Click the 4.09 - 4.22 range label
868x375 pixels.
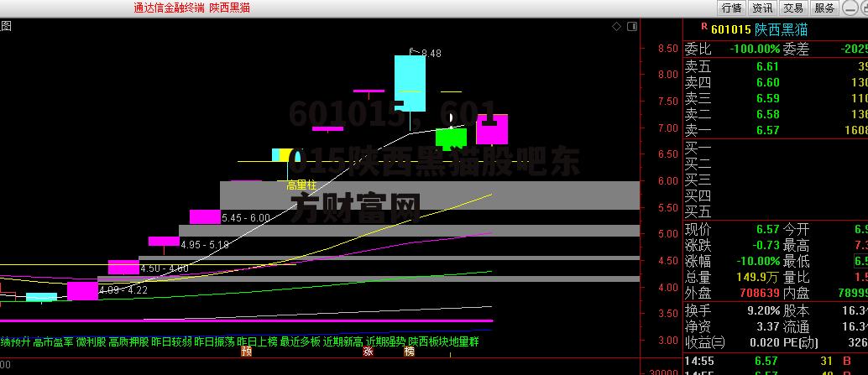click(x=123, y=289)
